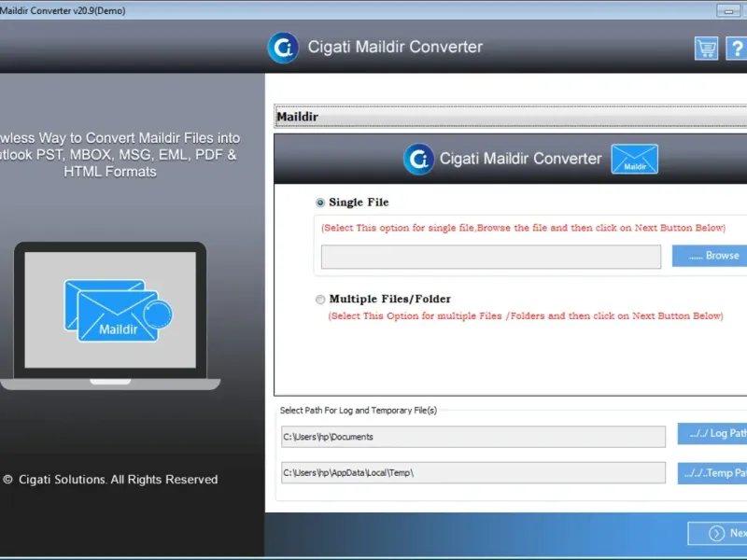Screen dimensions: 747x560
Task: Click the Maildir header bar
Action: (x=511, y=117)
